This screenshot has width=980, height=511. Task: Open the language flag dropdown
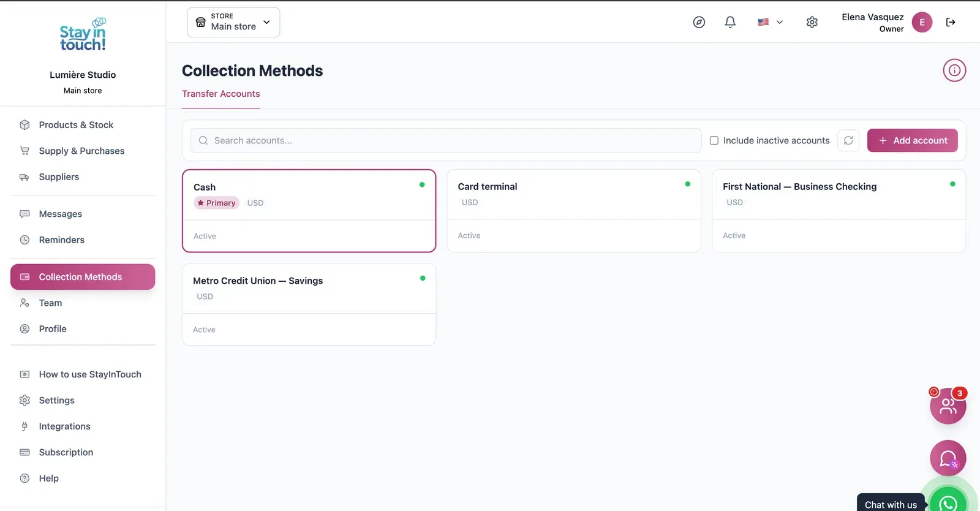770,22
